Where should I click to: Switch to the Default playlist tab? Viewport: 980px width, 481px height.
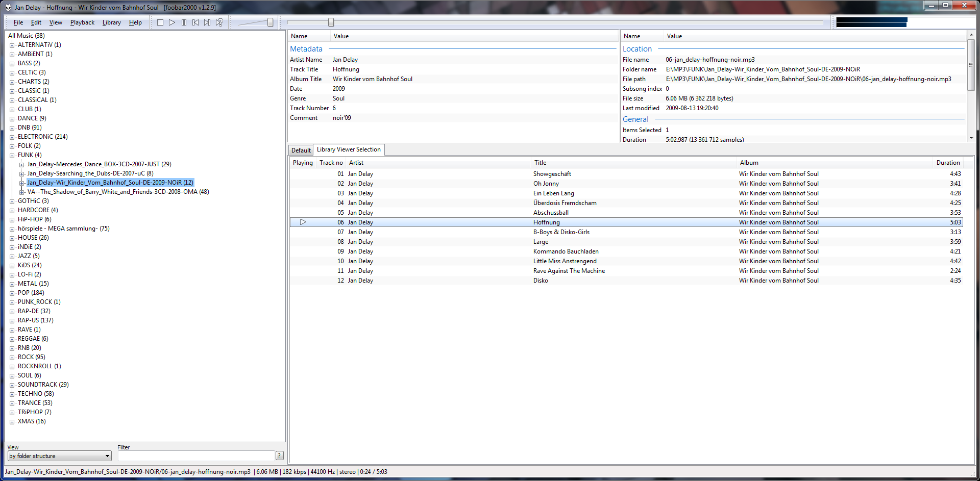pos(301,150)
